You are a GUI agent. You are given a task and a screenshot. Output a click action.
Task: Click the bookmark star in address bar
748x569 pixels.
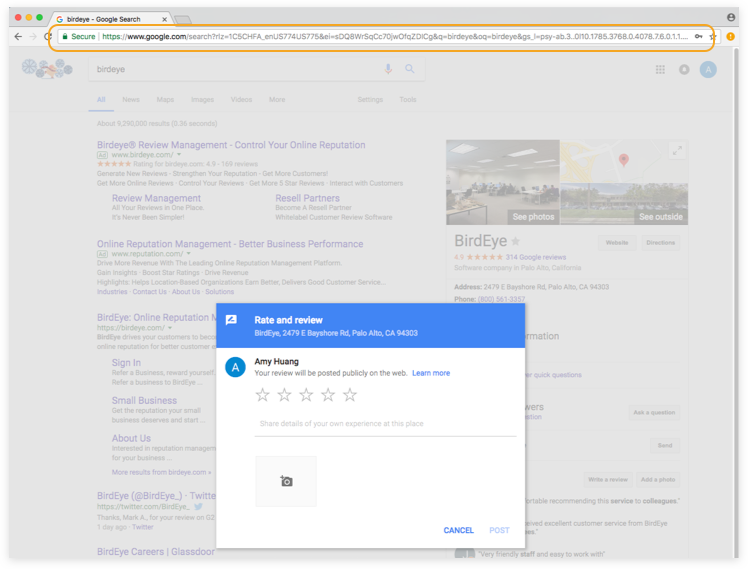[x=712, y=36]
